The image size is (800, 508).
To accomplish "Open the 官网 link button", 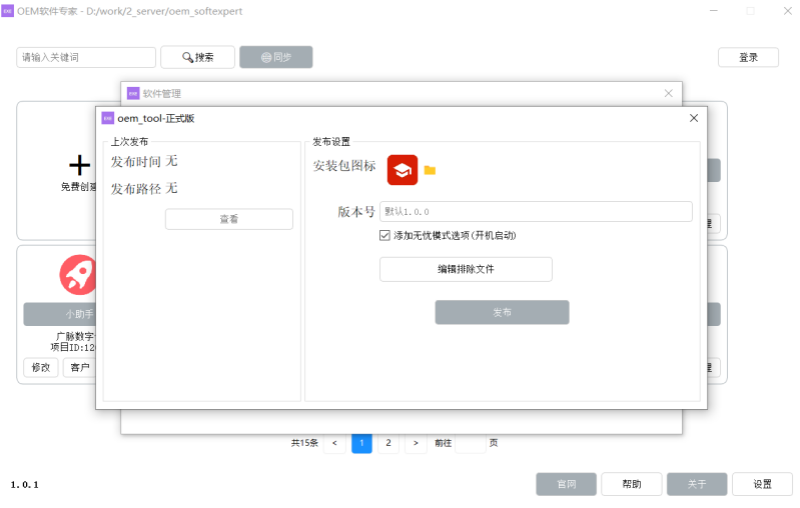I will (566, 484).
